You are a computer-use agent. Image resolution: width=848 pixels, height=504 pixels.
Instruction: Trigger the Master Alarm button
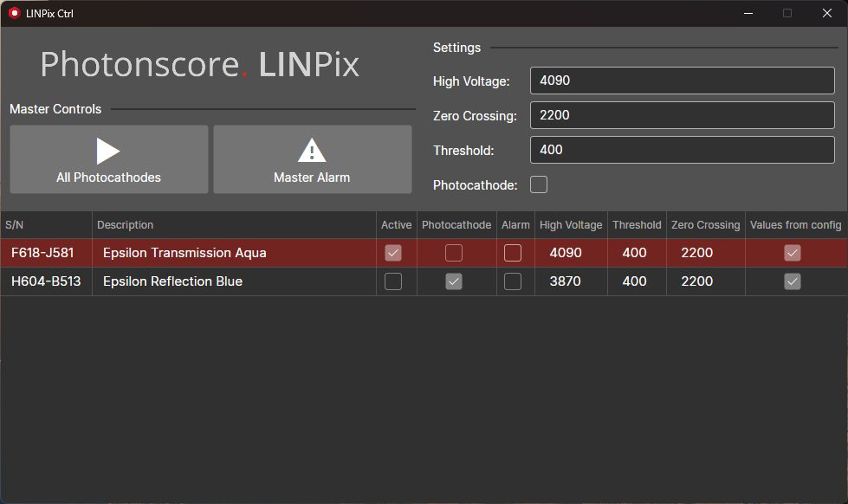pos(313,159)
